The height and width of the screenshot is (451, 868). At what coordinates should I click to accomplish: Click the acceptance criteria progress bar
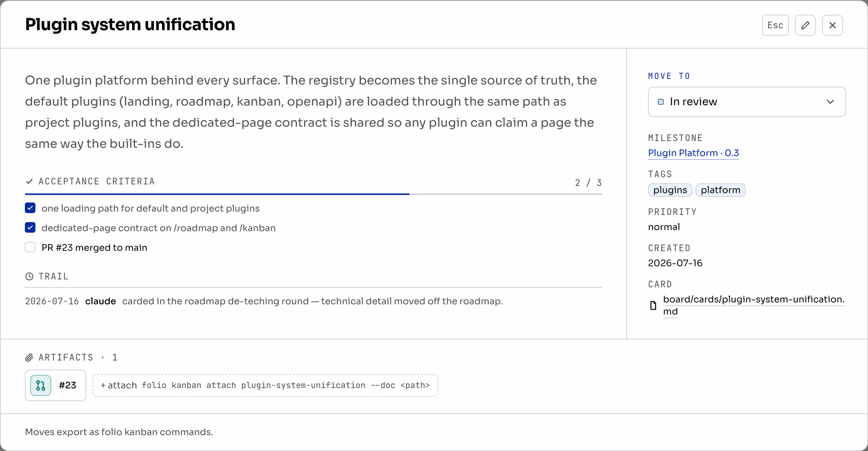click(x=313, y=194)
